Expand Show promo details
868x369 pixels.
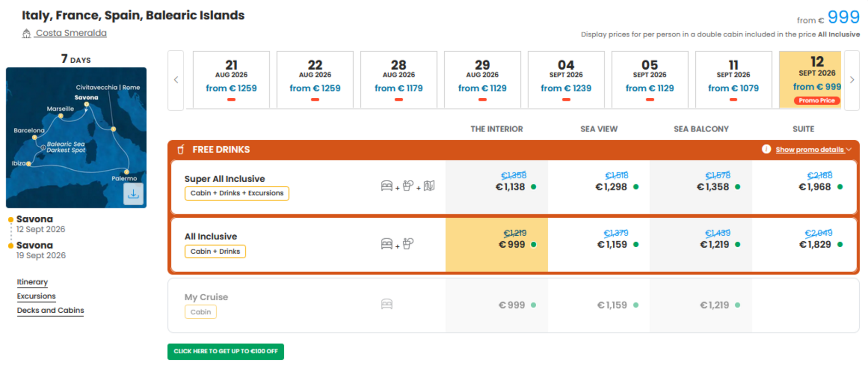click(x=813, y=149)
